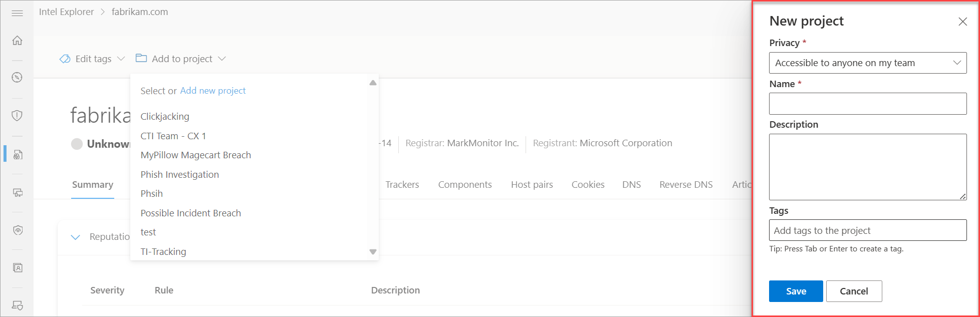Save the new project

796,291
